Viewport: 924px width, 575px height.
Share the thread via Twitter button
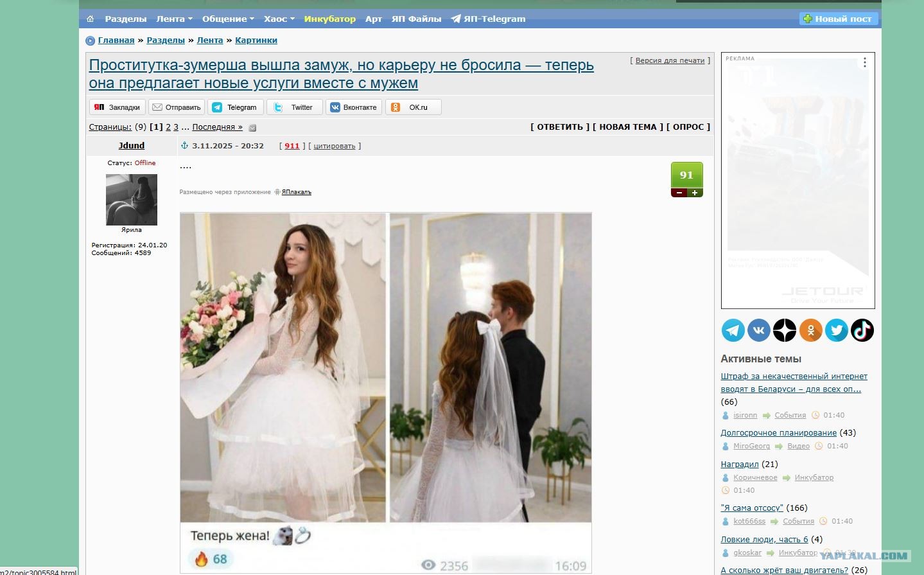point(295,107)
